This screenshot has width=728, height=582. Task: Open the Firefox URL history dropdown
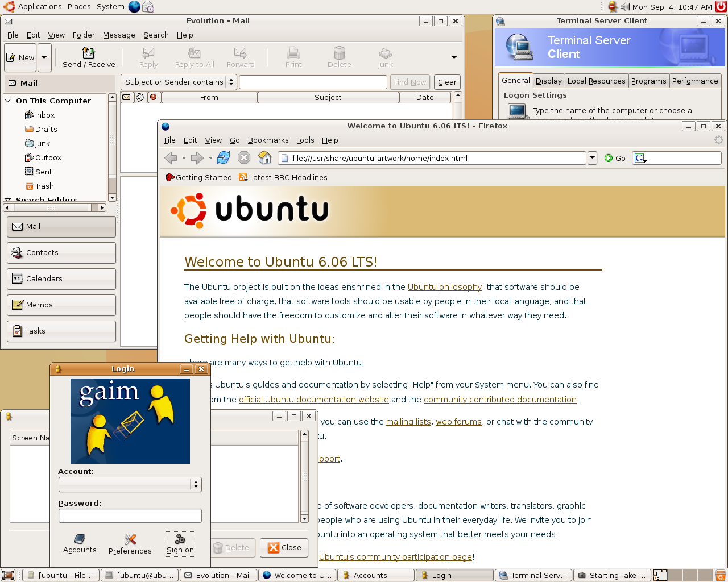pos(592,158)
